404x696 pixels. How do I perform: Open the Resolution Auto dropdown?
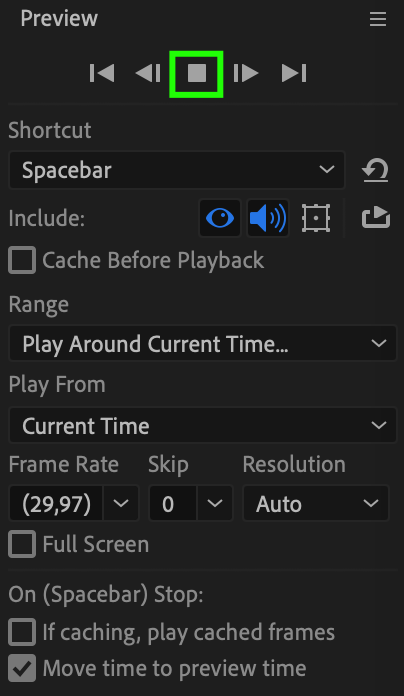[x=316, y=503]
